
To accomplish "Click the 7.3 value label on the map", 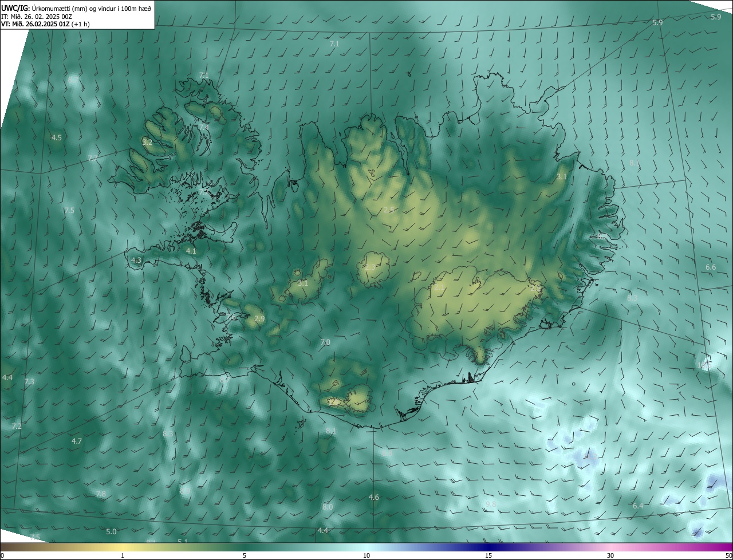I will pyautogui.click(x=29, y=382).
